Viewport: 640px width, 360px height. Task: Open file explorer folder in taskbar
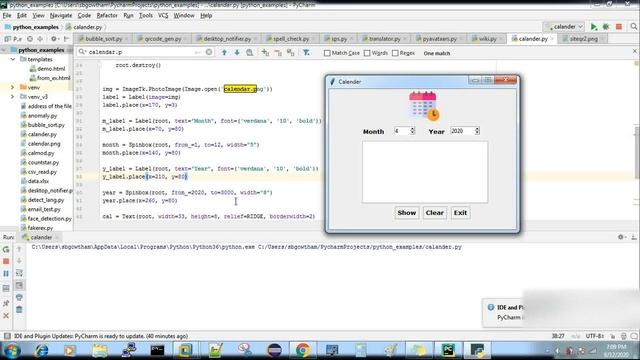point(100,350)
